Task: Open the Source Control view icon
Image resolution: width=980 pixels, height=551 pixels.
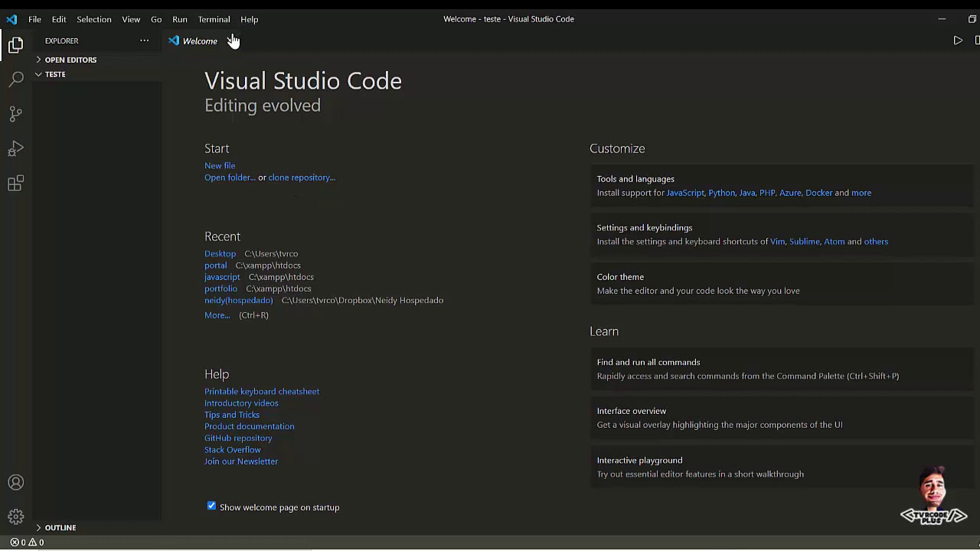Action: [x=16, y=114]
